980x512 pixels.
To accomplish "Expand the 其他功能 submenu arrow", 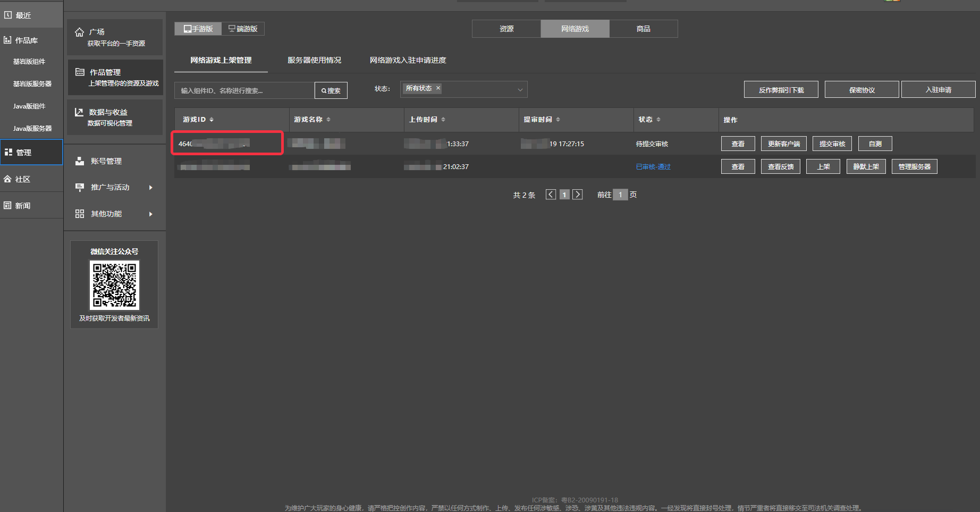I will click(x=151, y=214).
